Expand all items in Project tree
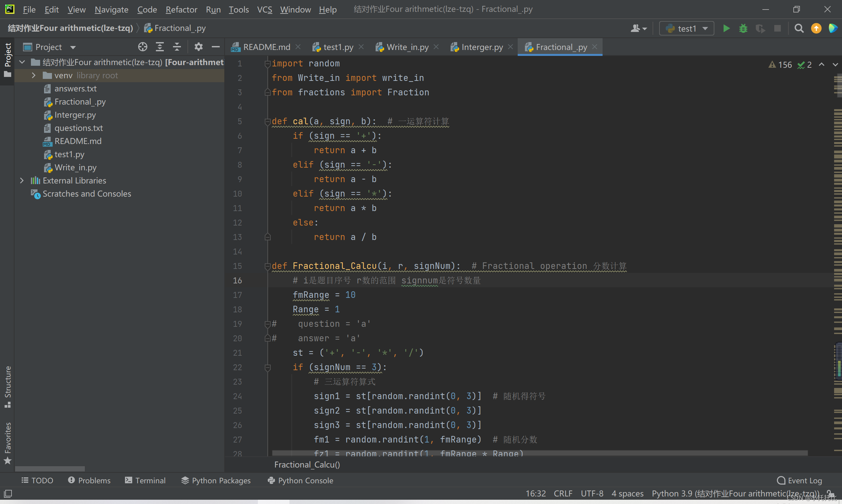The image size is (842, 504). [160, 47]
